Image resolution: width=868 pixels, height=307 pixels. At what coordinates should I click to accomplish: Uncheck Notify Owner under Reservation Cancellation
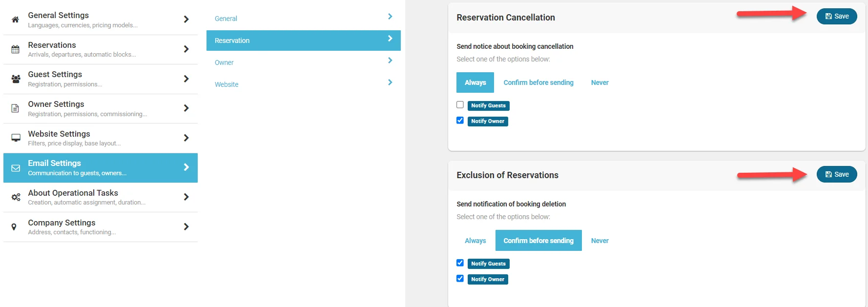pyautogui.click(x=460, y=121)
